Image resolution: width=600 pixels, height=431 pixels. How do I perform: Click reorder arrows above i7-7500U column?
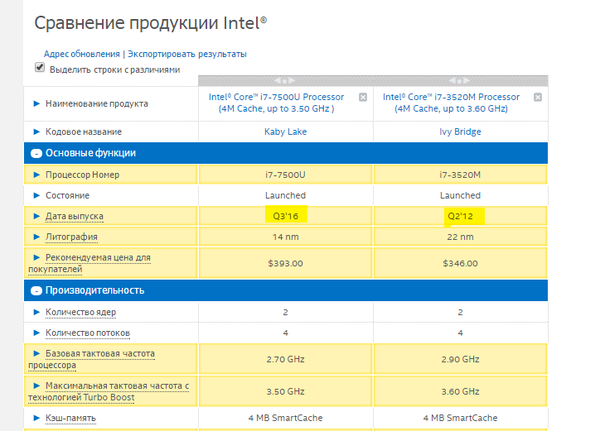(285, 81)
